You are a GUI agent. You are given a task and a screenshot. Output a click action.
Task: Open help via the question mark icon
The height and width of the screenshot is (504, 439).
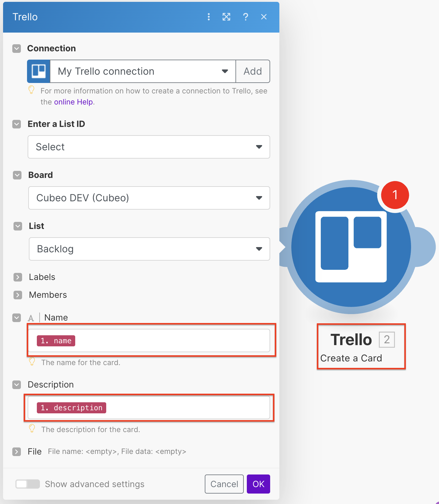pos(246,17)
